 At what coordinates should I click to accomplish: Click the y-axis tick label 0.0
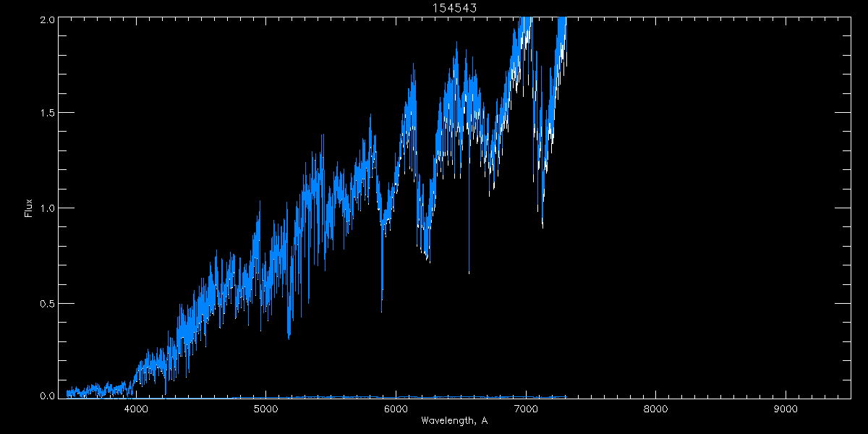[x=47, y=396]
